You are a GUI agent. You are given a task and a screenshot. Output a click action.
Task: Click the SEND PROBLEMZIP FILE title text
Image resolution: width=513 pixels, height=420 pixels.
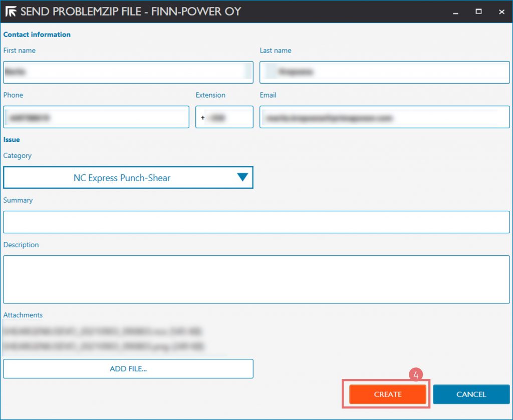point(130,12)
